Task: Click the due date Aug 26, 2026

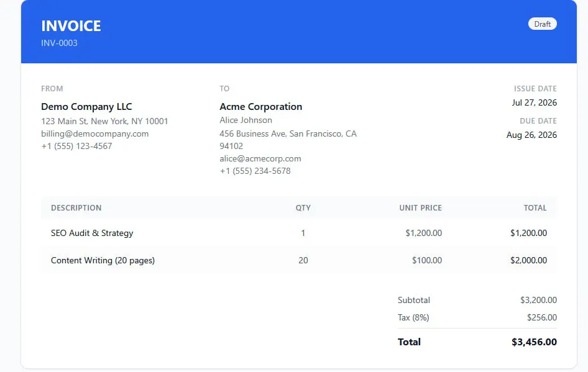Action: (531, 135)
